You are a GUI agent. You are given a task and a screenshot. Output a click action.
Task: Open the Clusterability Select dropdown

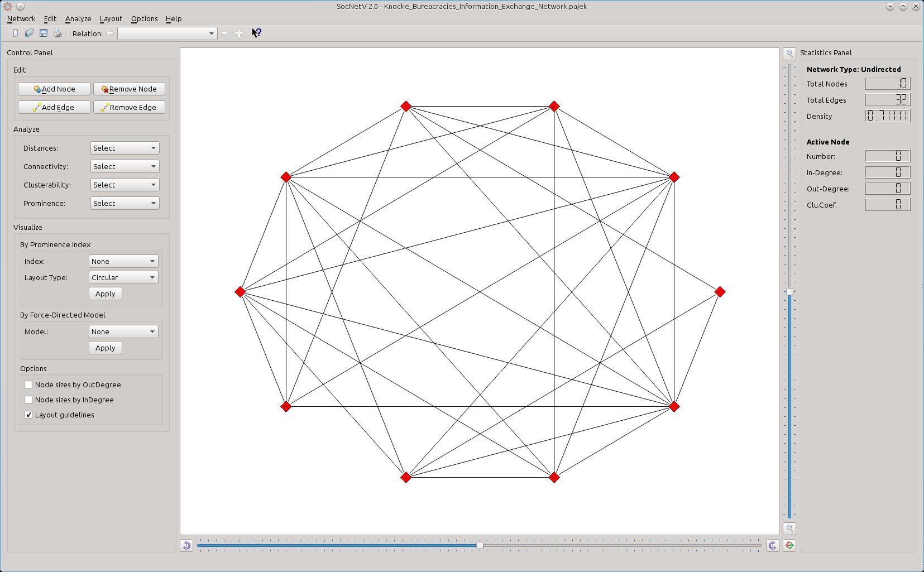(125, 185)
